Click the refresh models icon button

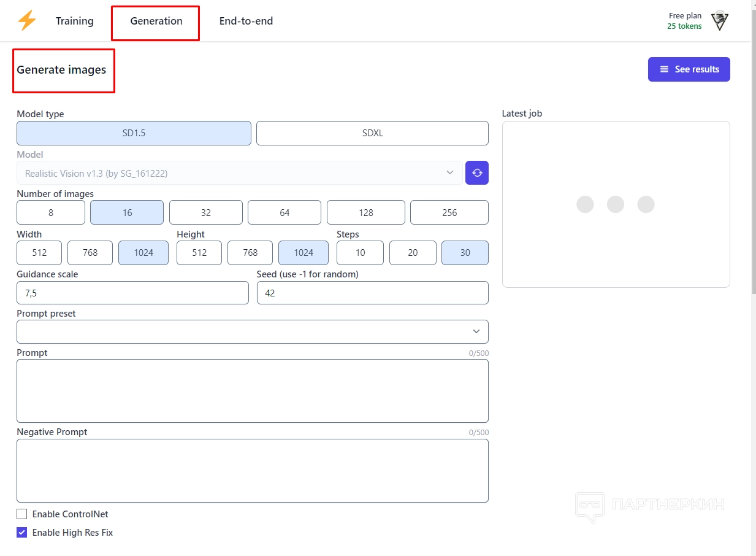[x=477, y=173]
